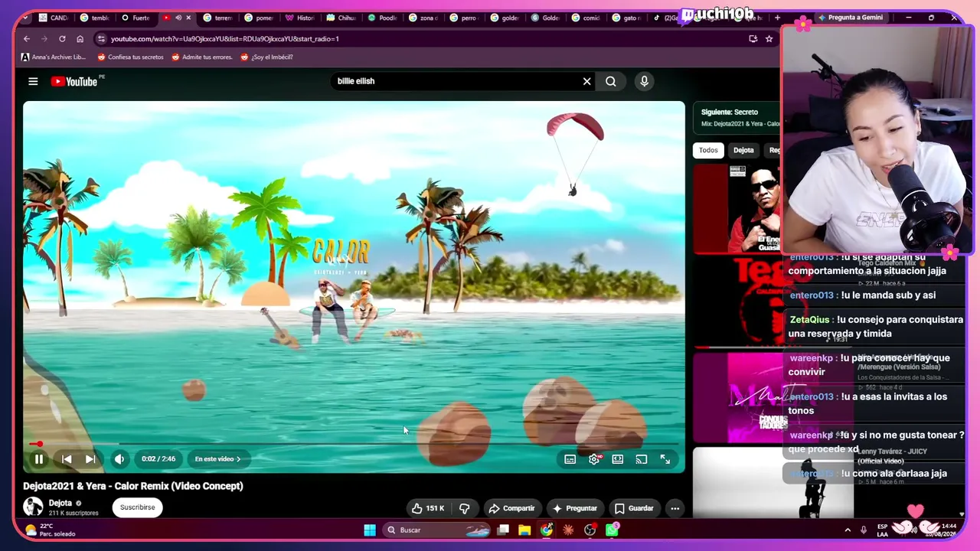The height and width of the screenshot is (551, 980).
Task: Show hidden system tray icons
Action: 848,530
